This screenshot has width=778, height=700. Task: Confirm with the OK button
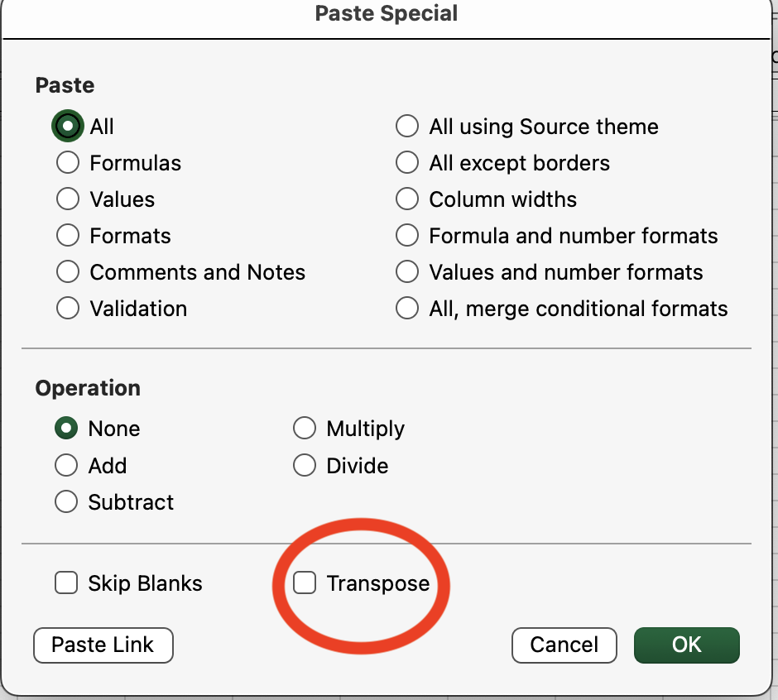686,645
